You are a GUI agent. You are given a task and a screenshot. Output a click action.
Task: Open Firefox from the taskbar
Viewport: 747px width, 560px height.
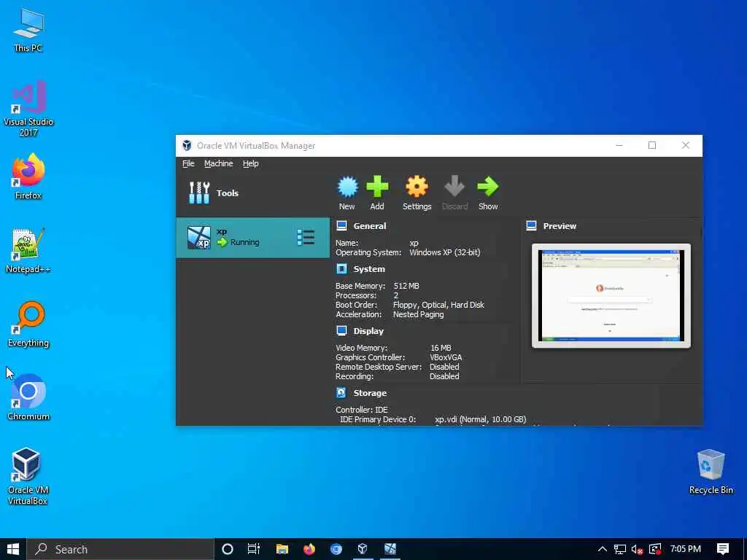click(309, 549)
